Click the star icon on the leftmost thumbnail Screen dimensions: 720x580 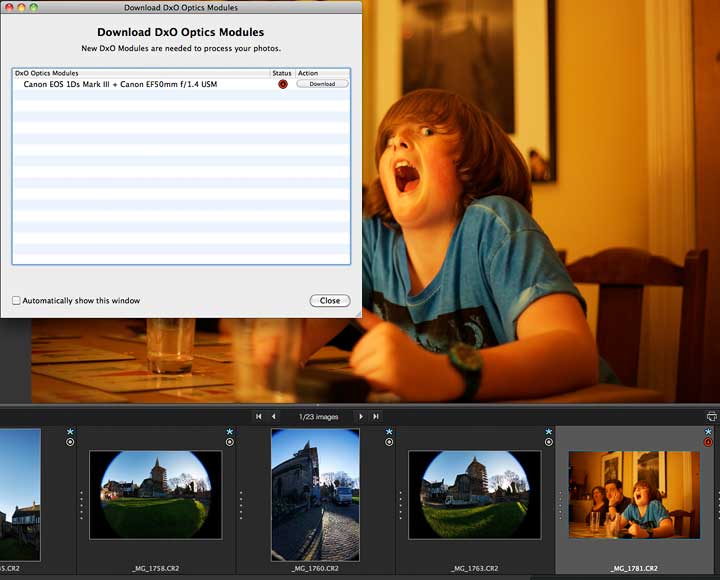click(70, 432)
